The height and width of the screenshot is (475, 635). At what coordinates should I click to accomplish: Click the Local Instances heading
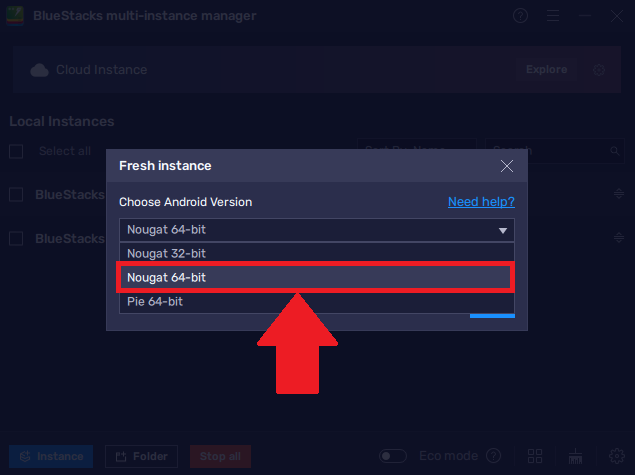[62, 121]
